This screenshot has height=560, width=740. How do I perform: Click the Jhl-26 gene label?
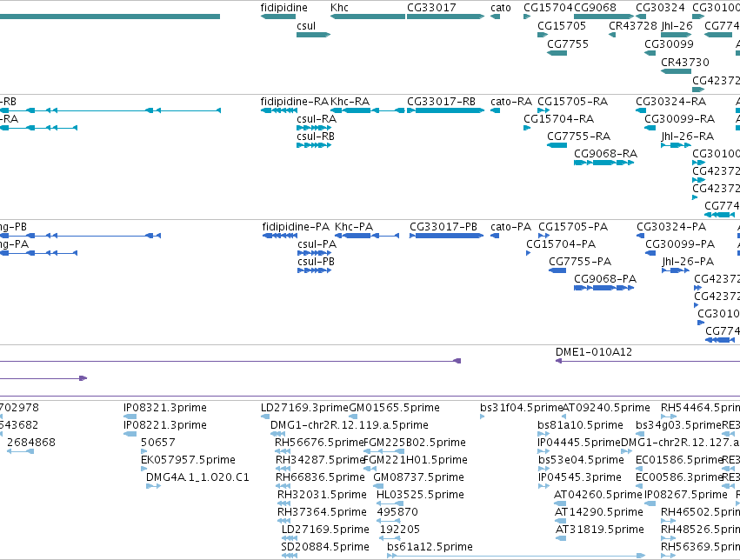click(677, 26)
